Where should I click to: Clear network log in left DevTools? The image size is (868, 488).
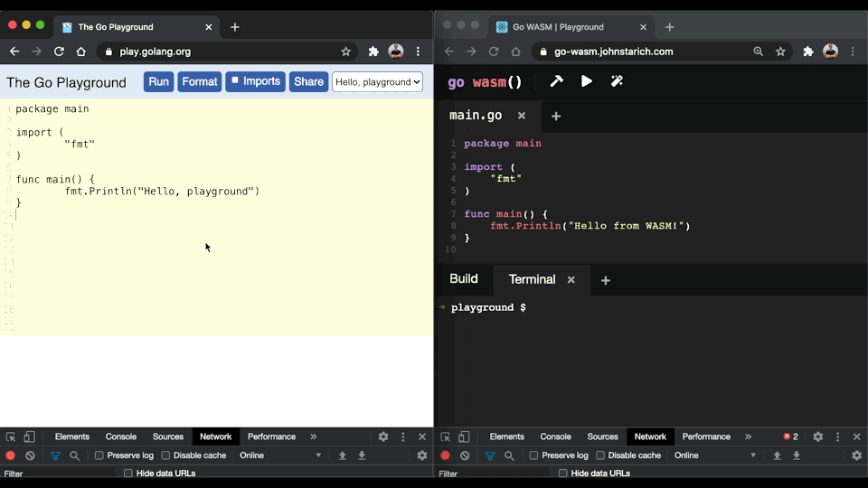[30, 455]
